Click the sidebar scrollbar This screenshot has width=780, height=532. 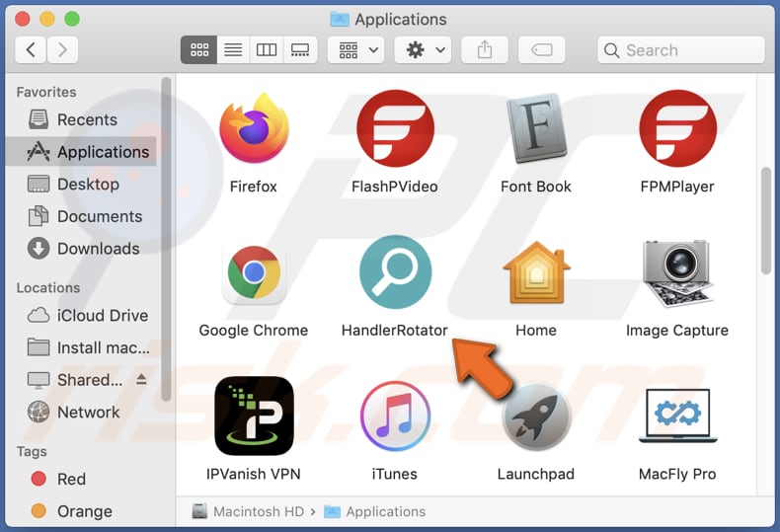166,239
